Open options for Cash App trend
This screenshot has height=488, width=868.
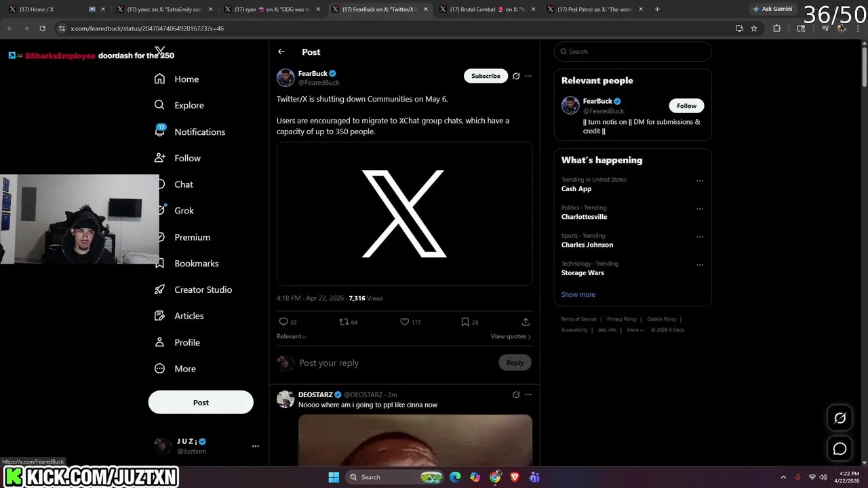[700, 181]
